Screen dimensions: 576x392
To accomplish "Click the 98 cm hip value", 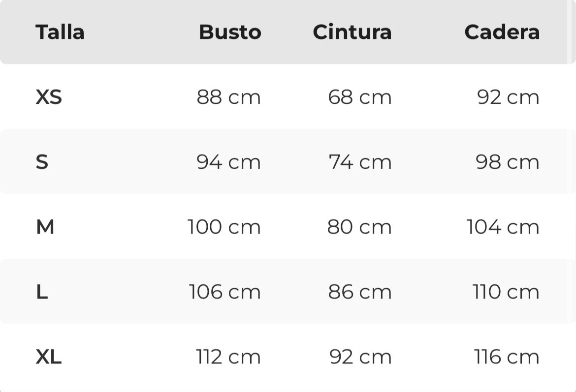I will pos(507,162).
